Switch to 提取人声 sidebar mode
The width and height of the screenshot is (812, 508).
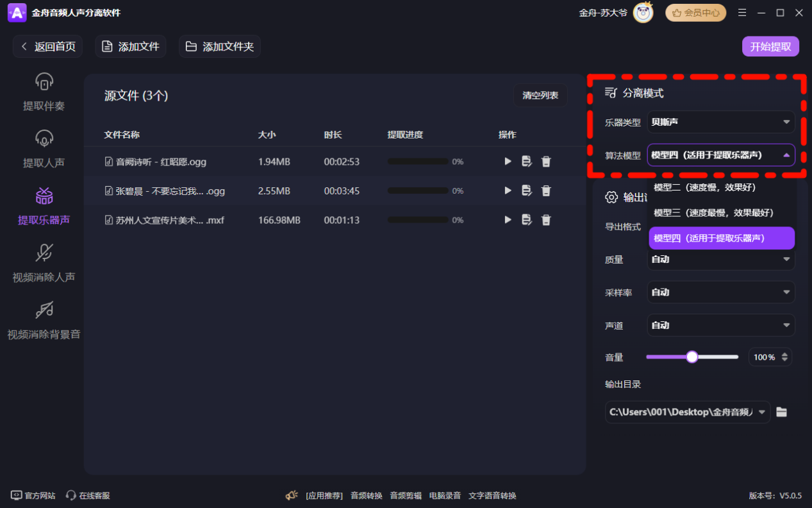[44, 149]
